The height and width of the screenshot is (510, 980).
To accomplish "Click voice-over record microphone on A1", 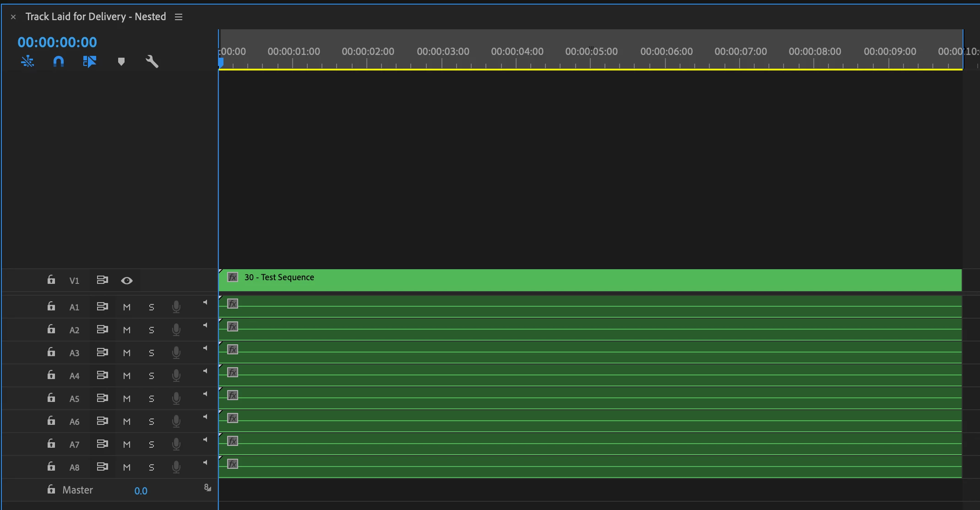I will pyautogui.click(x=176, y=307).
